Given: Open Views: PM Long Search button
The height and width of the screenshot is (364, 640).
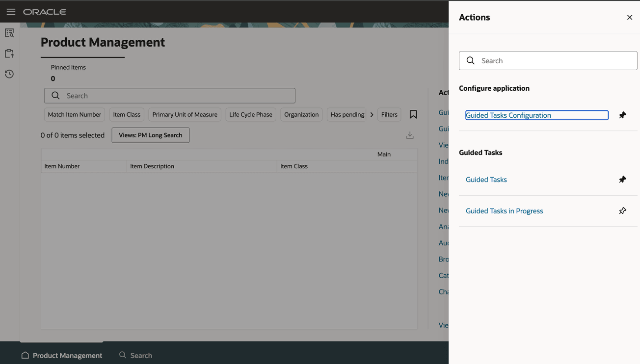Looking at the screenshot, I should pos(151,135).
